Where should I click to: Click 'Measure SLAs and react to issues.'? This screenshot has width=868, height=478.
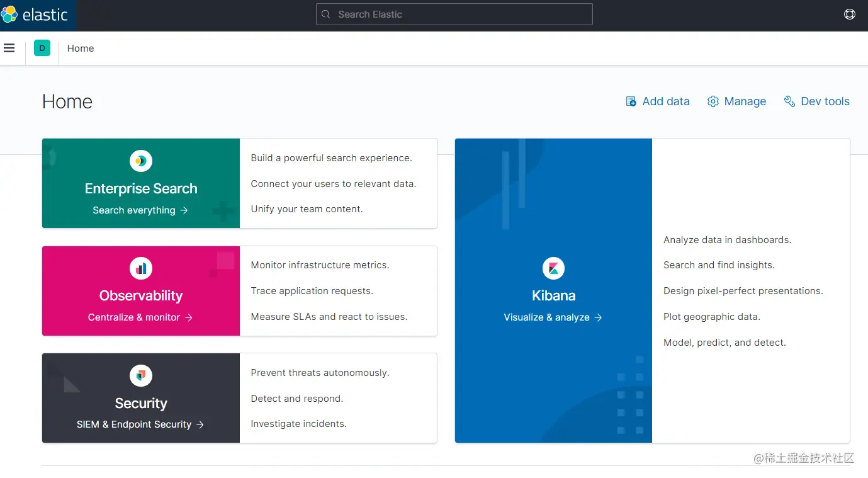point(329,317)
